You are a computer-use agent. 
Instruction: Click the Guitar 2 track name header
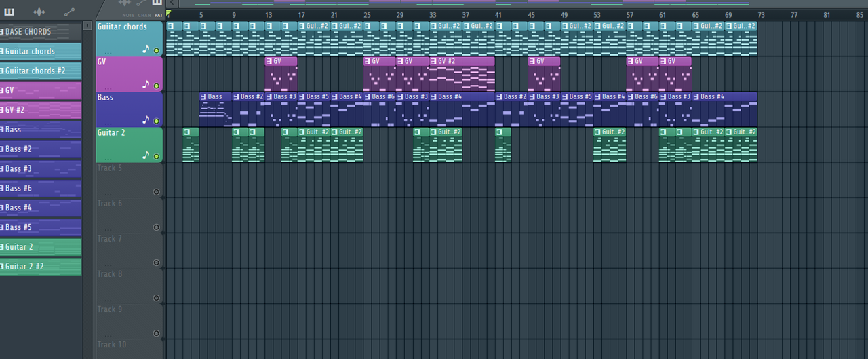coord(111,132)
